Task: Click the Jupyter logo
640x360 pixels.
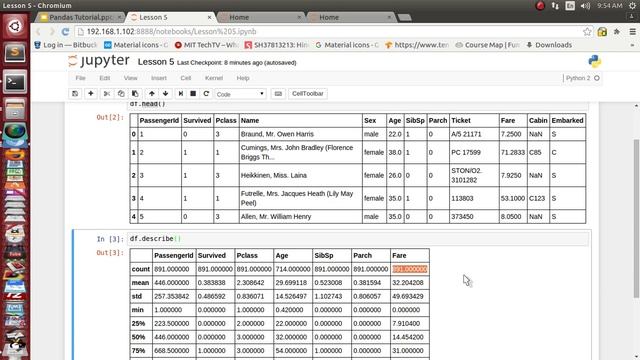Action: coord(99,61)
